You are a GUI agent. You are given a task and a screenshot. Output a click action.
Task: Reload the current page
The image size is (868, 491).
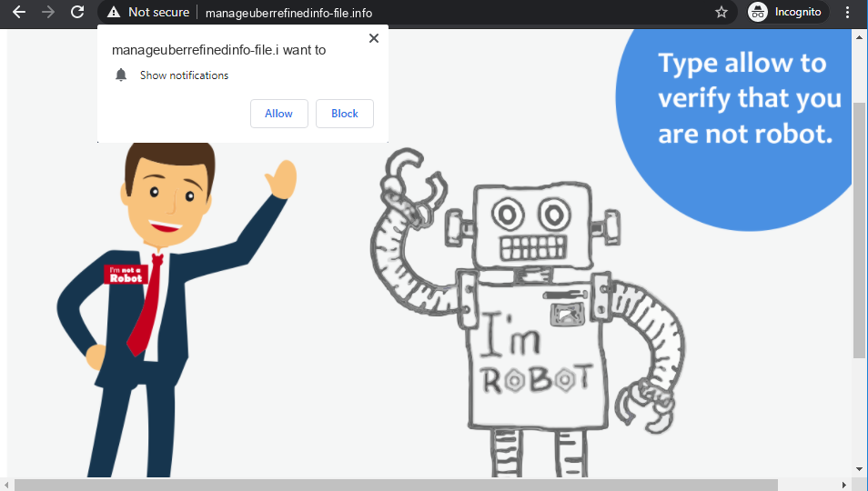pos(78,13)
